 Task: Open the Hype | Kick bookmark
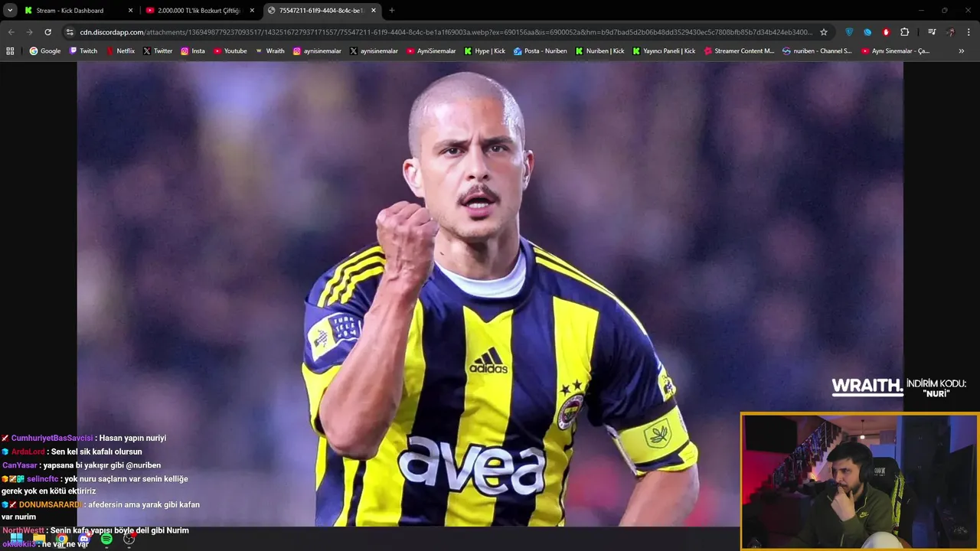tap(485, 51)
